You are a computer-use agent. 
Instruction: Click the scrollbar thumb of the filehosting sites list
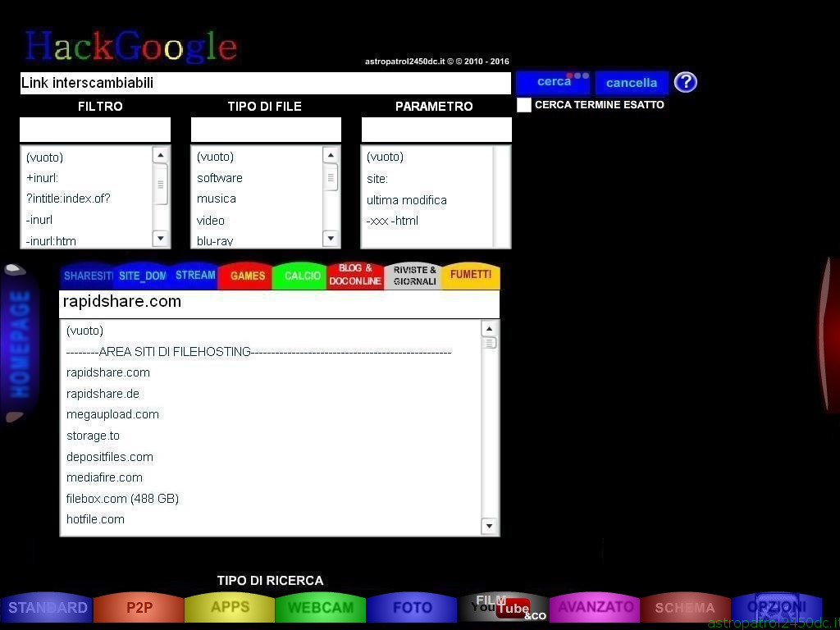pos(489,343)
